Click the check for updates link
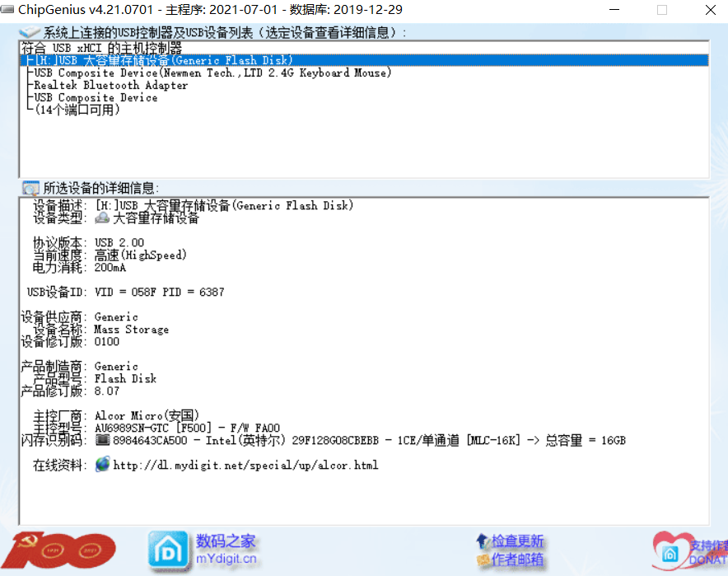The width and height of the screenshot is (728, 576). tap(517, 541)
